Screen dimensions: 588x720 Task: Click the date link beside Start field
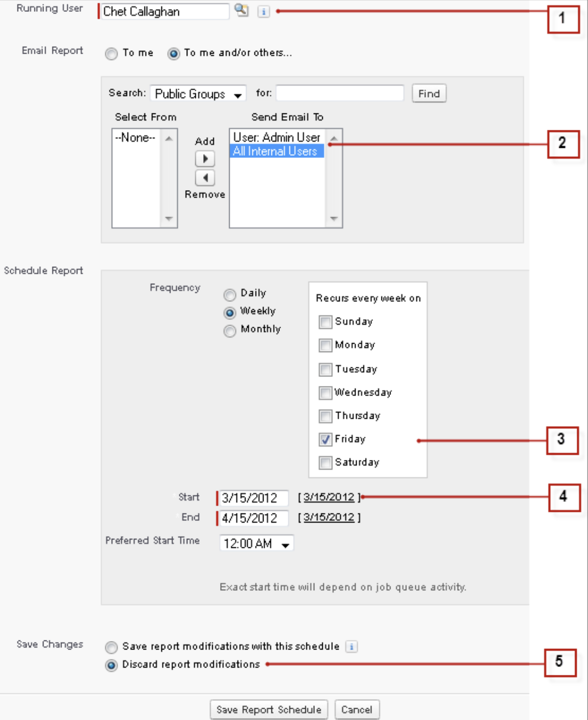pos(329,497)
